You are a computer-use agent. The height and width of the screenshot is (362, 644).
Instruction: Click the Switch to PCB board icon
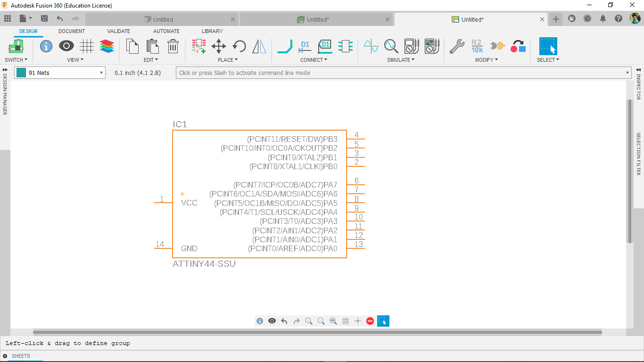coord(17,46)
